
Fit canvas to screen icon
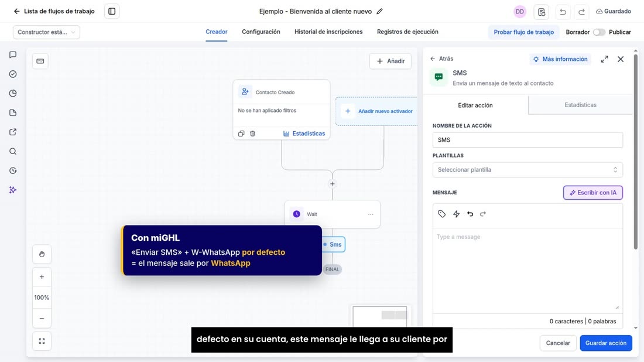click(x=42, y=341)
